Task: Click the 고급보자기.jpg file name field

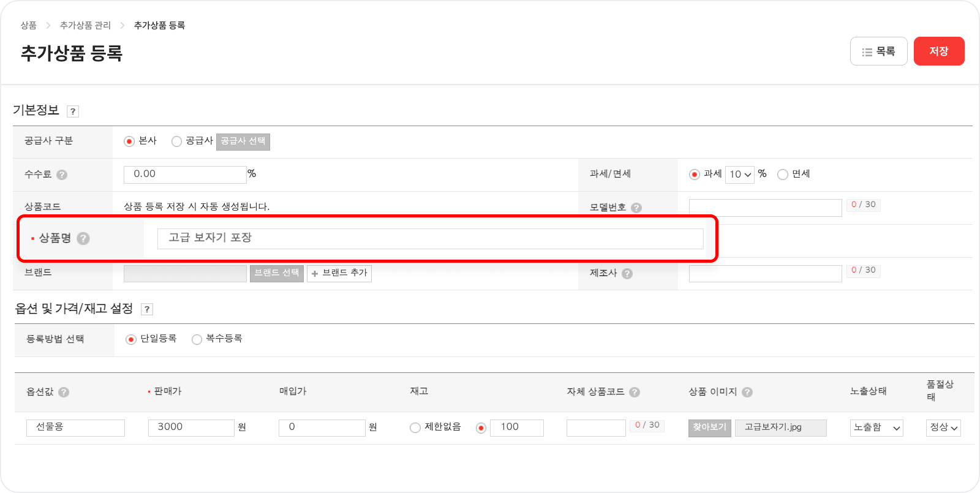Action: pos(781,427)
